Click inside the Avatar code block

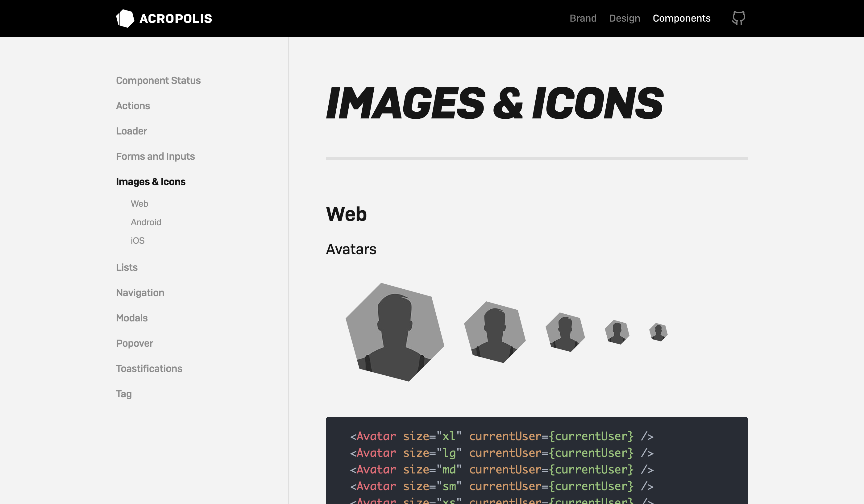coord(537,461)
